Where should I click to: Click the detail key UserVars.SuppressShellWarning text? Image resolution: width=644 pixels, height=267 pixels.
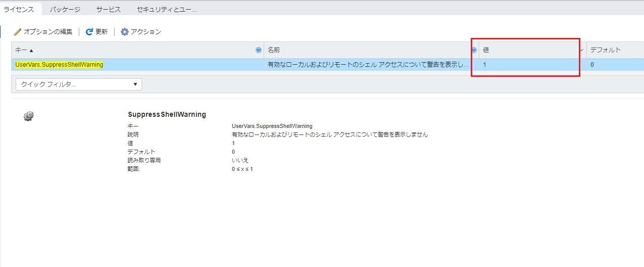(x=272, y=126)
